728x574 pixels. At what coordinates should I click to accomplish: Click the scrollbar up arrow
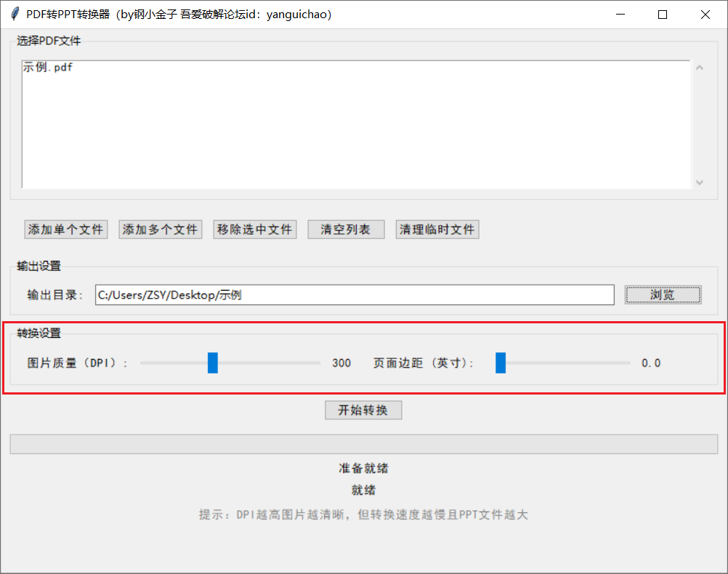coord(699,66)
